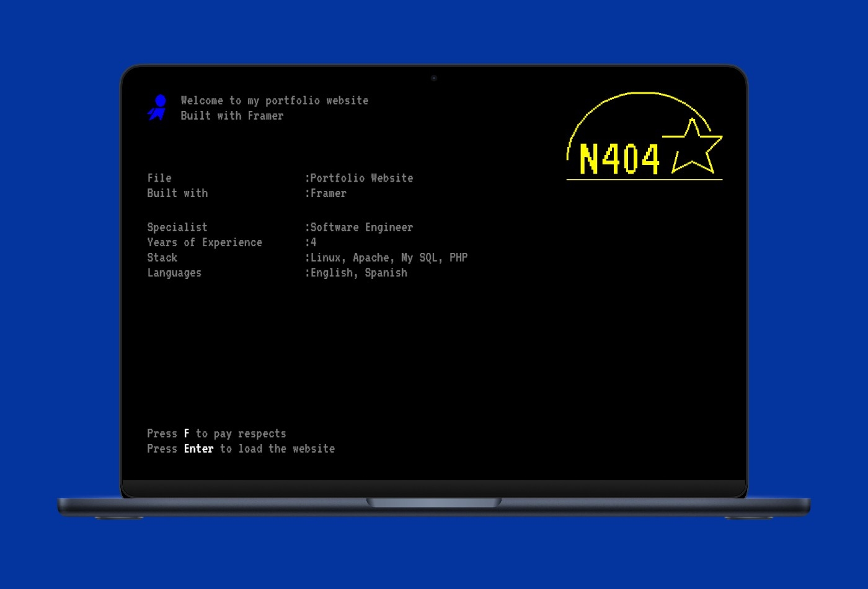
Task: Select ':Software Engineer' value
Action: (x=359, y=228)
